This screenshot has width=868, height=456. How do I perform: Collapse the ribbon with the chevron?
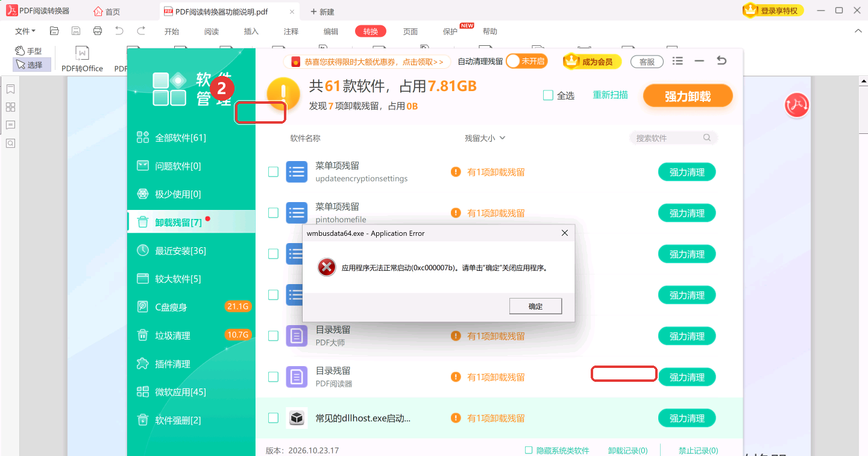pyautogui.click(x=858, y=31)
